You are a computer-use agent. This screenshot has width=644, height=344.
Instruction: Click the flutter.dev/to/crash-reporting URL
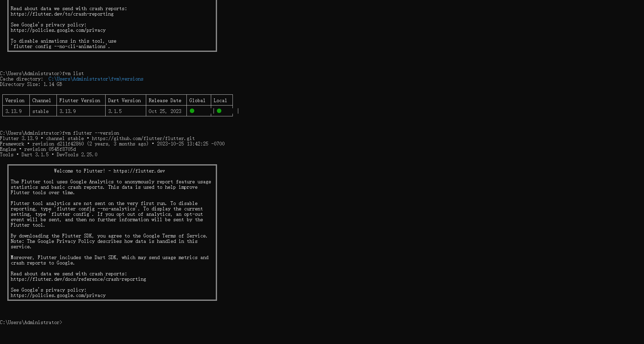tap(62, 14)
